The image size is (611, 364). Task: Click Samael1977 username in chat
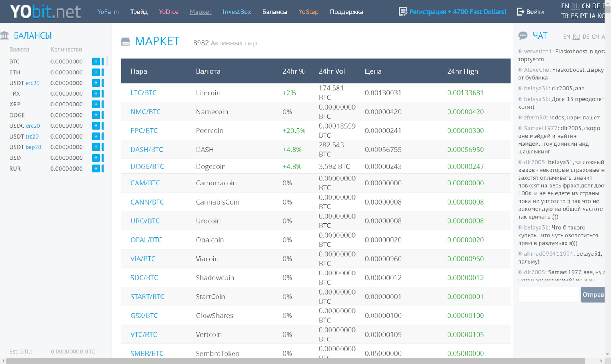pyautogui.click(x=541, y=128)
